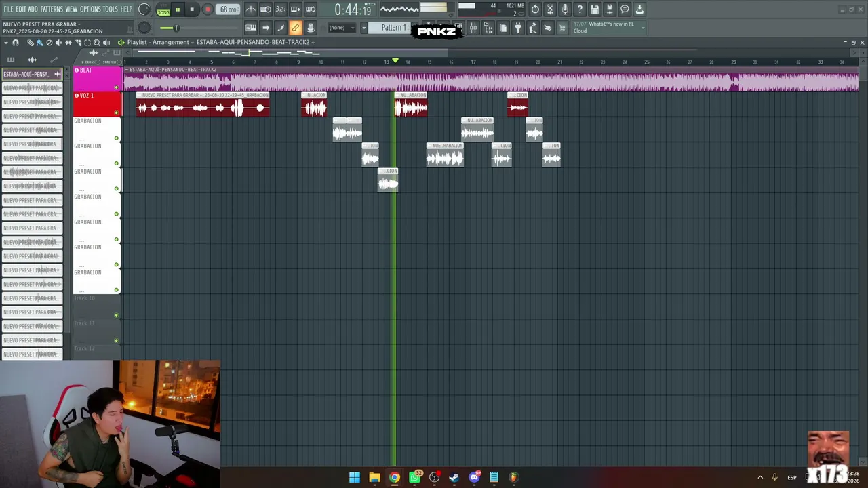
Task: Toggle blend recording overdub icon
Action: (295, 9)
